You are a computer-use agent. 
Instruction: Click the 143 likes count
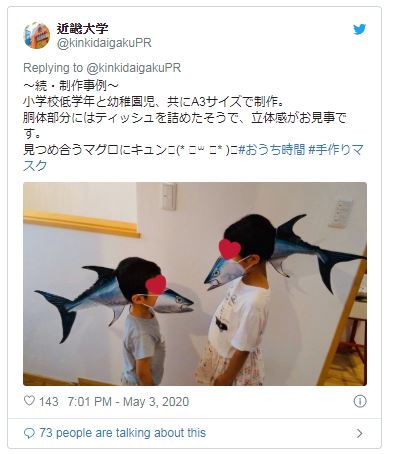(x=49, y=402)
